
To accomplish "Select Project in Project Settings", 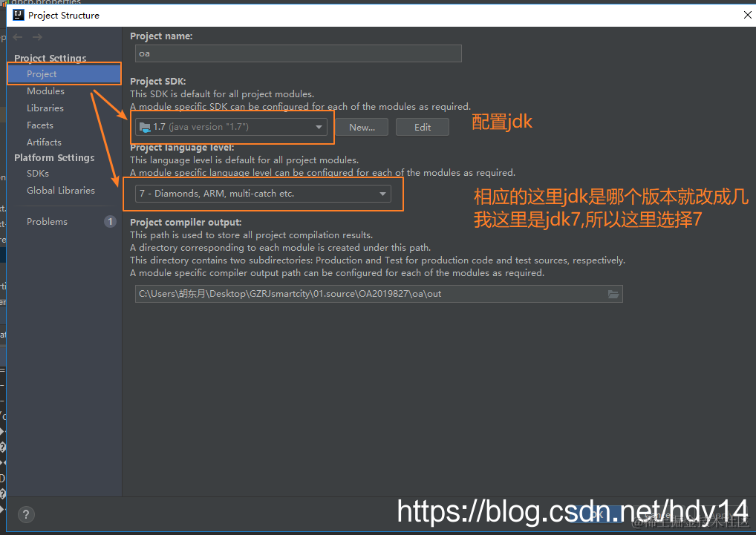I will point(64,73).
